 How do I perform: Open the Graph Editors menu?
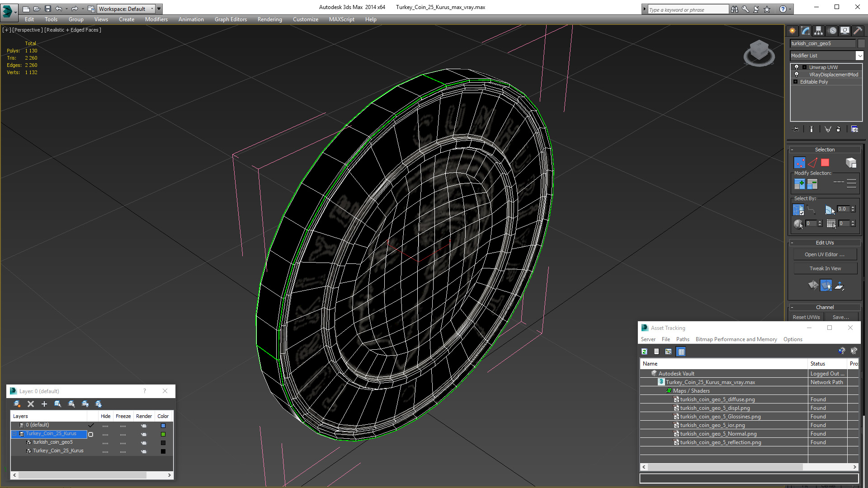(x=231, y=19)
